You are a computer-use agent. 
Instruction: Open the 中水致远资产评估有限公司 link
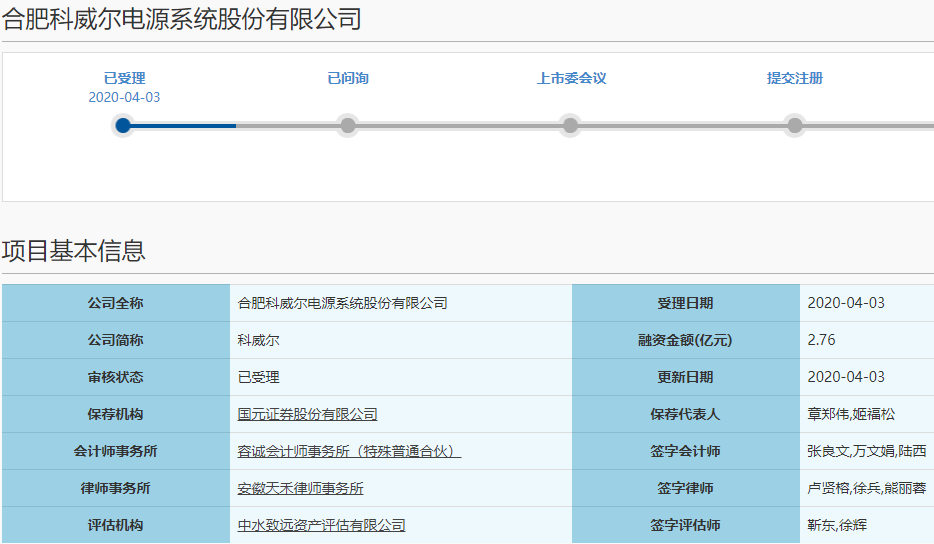(x=321, y=525)
